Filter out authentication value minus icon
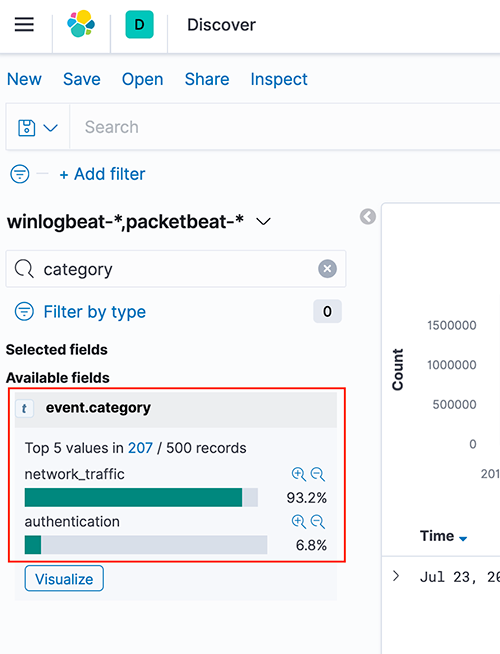The image size is (500, 654). (x=318, y=521)
